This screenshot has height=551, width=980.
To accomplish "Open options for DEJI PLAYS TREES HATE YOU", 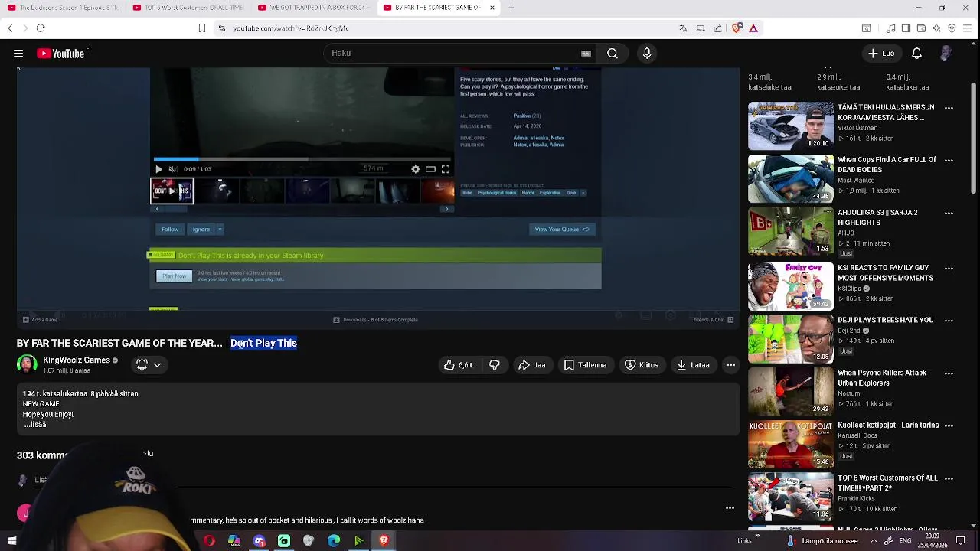I will tap(949, 321).
